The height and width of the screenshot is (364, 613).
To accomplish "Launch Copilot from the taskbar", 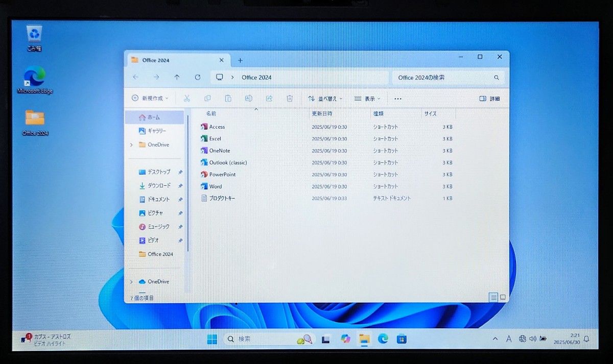I will (345, 338).
